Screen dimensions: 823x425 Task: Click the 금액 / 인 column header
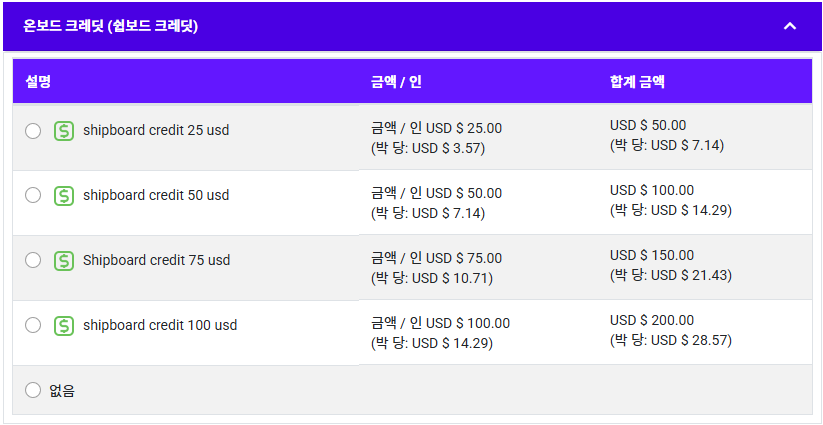(396, 82)
